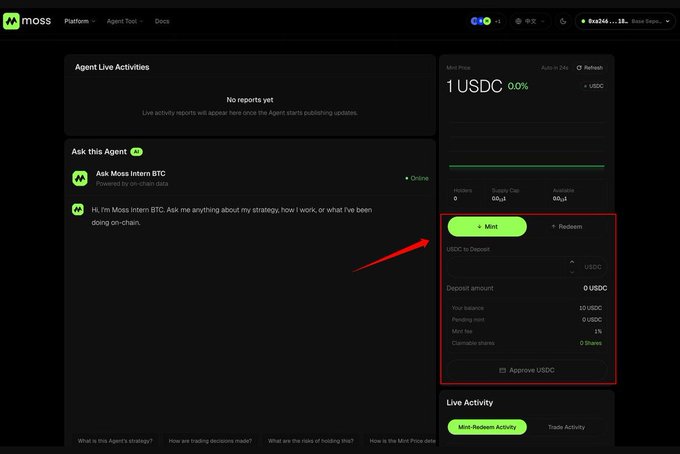Click the Supply Cap value
The width and height of the screenshot is (680, 454).
click(499, 199)
